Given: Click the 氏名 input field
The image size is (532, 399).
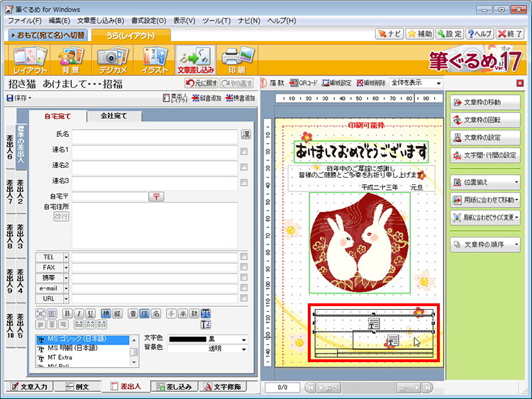Looking at the screenshot, I should (x=155, y=137).
